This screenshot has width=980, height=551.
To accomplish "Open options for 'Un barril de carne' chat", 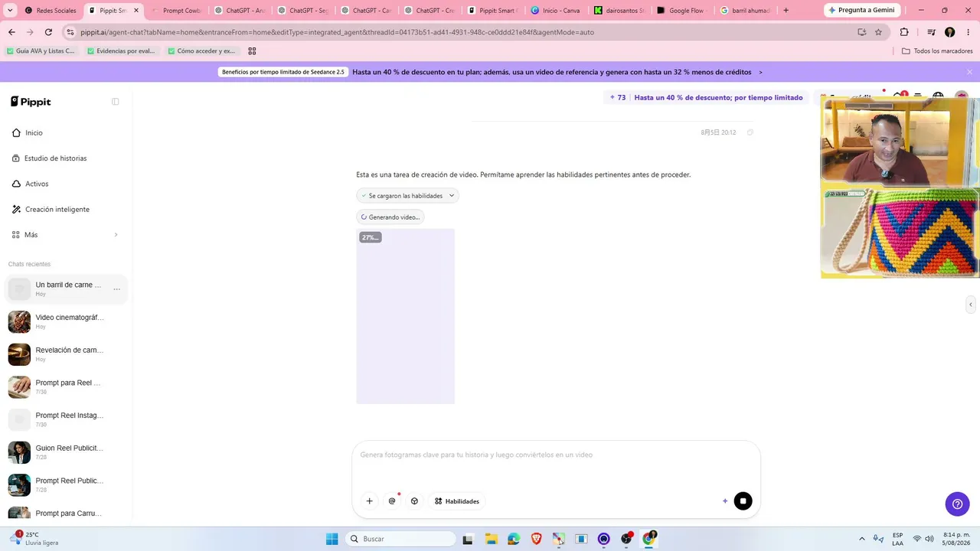I will (x=116, y=289).
